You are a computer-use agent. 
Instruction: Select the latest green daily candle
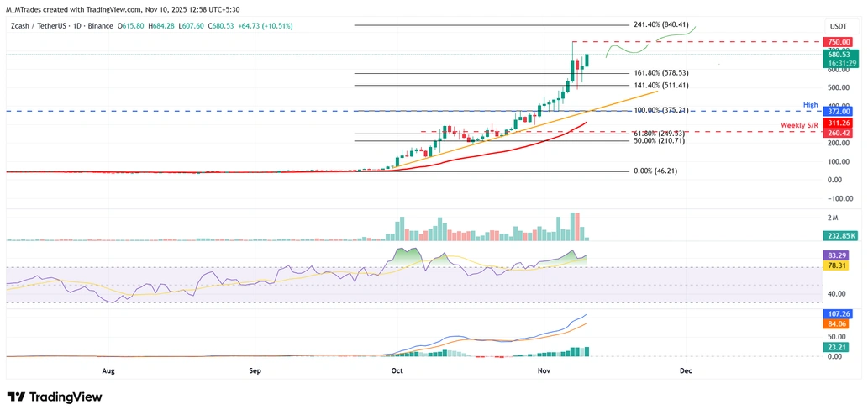(x=587, y=60)
